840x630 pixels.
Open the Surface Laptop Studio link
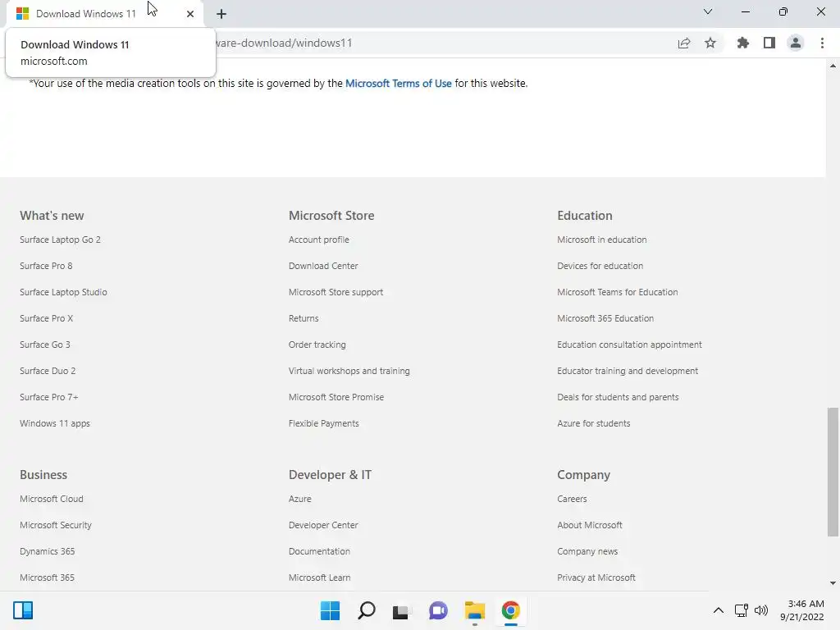click(x=63, y=292)
